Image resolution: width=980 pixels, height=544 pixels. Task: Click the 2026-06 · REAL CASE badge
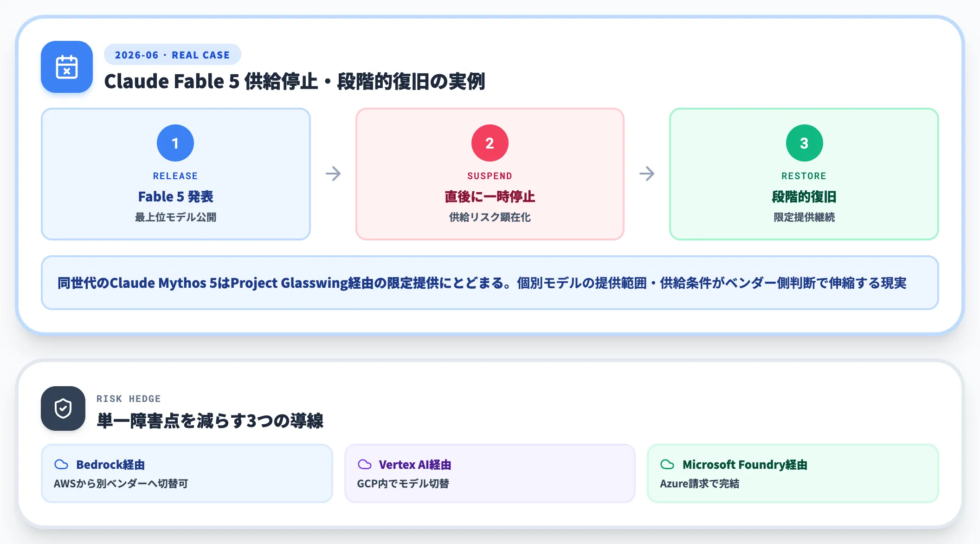pyautogui.click(x=173, y=55)
